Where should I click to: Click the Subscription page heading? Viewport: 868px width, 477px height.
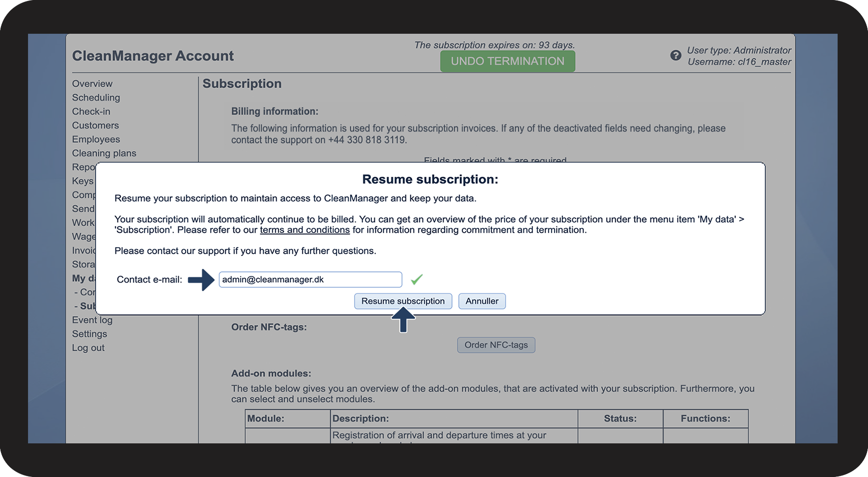pos(242,84)
